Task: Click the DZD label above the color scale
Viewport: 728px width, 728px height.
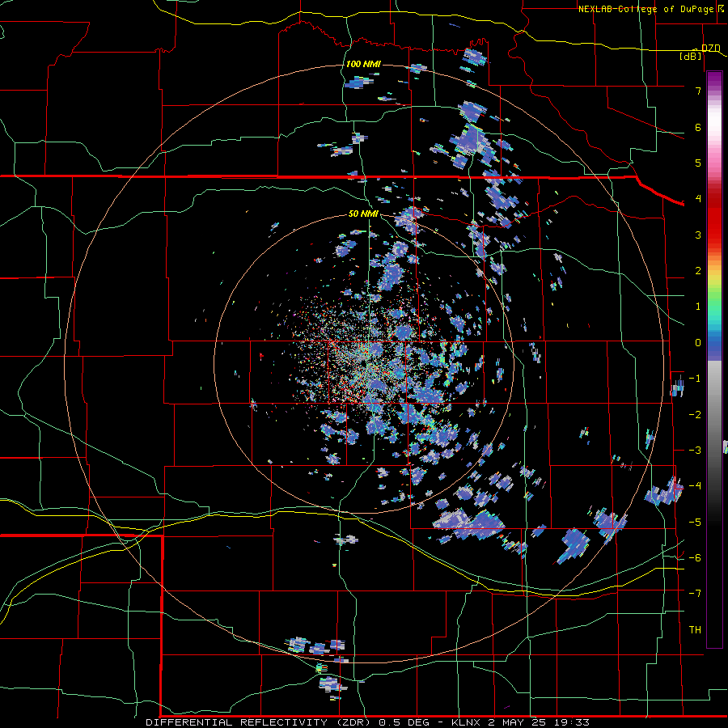Action: [710, 48]
